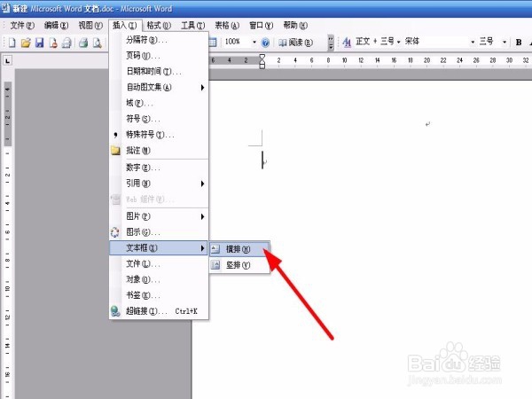Open the font size 三号 dropdown arrow
Image resolution: width=532 pixels, height=399 pixels.
tap(505, 42)
